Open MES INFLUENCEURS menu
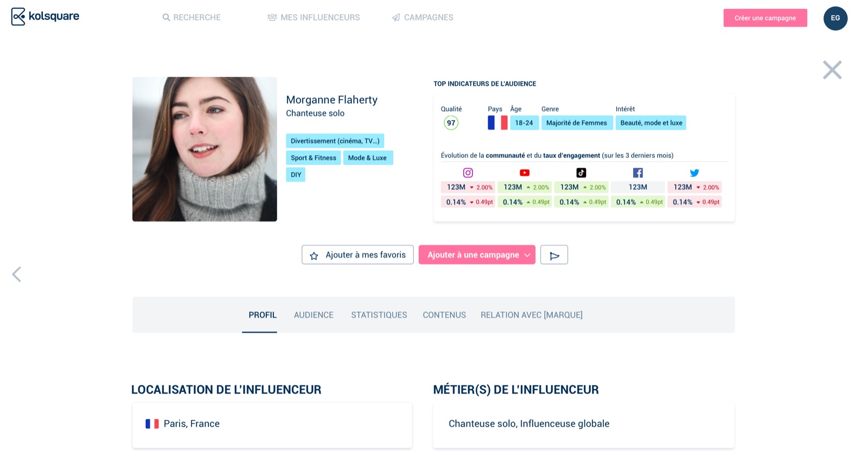The width and height of the screenshot is (868, 452). click(314, 17)
